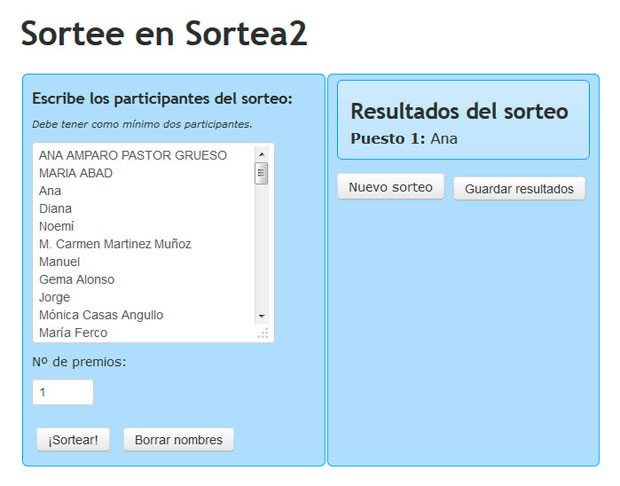Click the Ana participant line

[50, 191]
